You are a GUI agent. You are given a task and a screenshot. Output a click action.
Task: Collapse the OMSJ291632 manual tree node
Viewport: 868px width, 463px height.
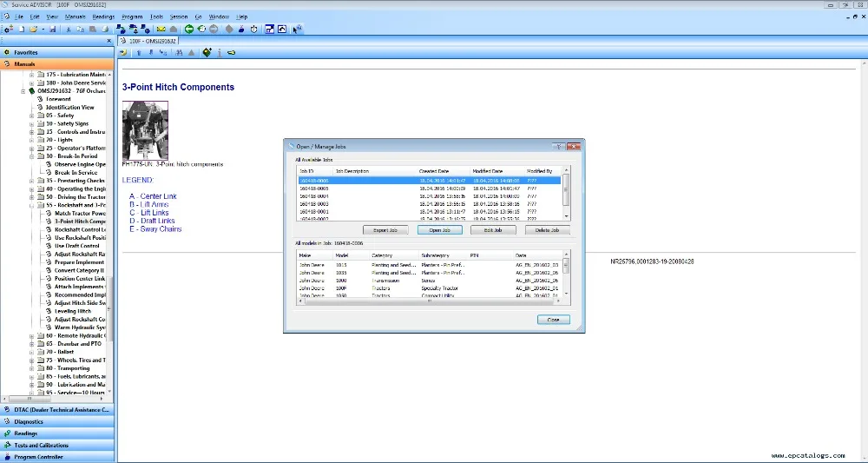23,91
